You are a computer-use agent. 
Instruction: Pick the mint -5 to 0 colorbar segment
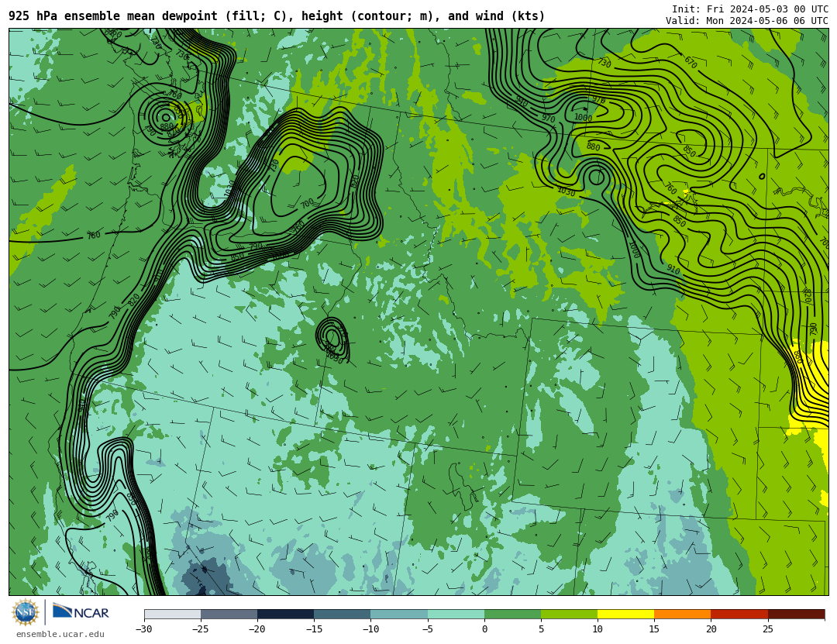[x=456, y=614]
